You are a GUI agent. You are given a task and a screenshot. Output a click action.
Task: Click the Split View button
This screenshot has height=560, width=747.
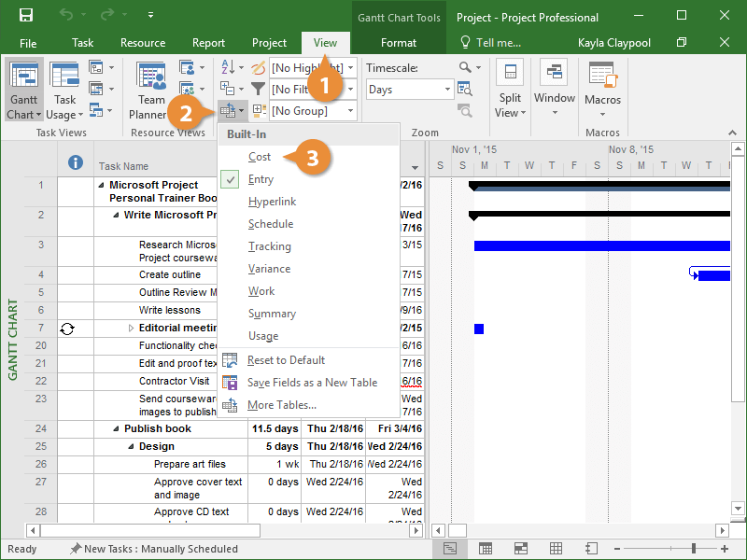click(x=510, y=91)
